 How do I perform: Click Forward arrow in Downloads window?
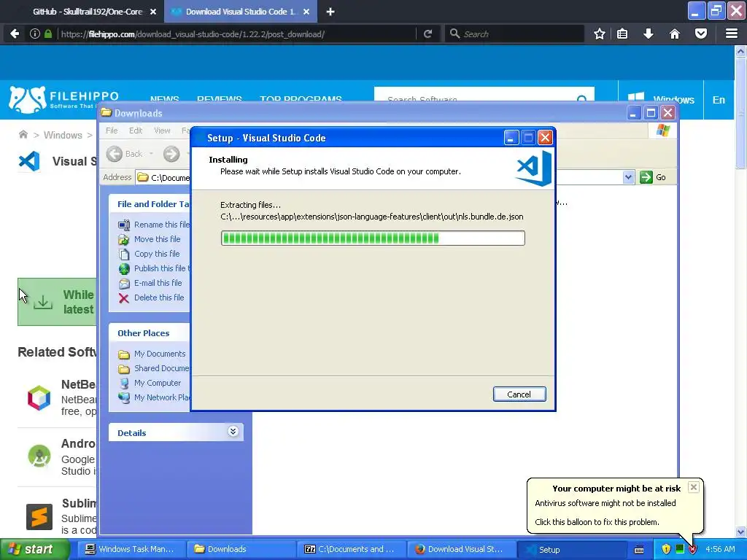171,154
